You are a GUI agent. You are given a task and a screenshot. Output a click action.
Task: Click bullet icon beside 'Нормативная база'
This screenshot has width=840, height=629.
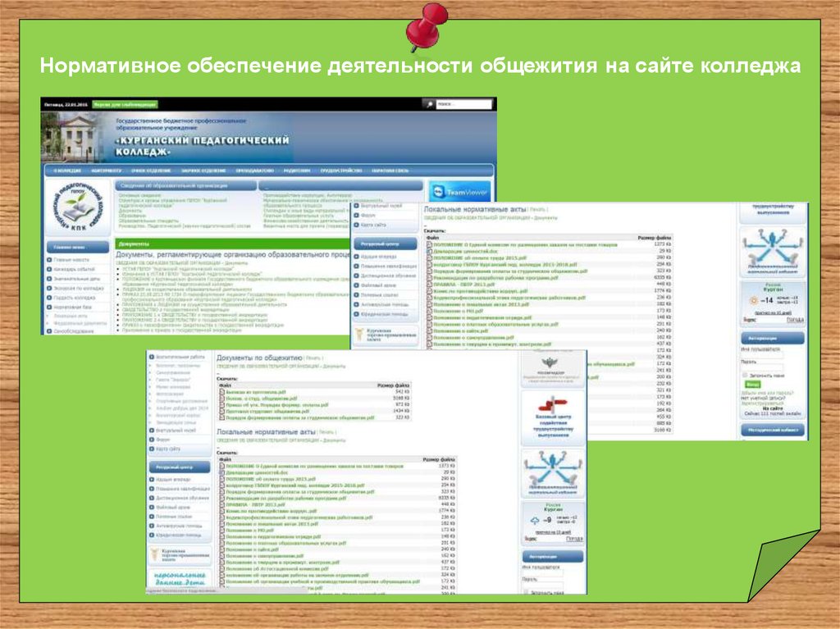49,307
